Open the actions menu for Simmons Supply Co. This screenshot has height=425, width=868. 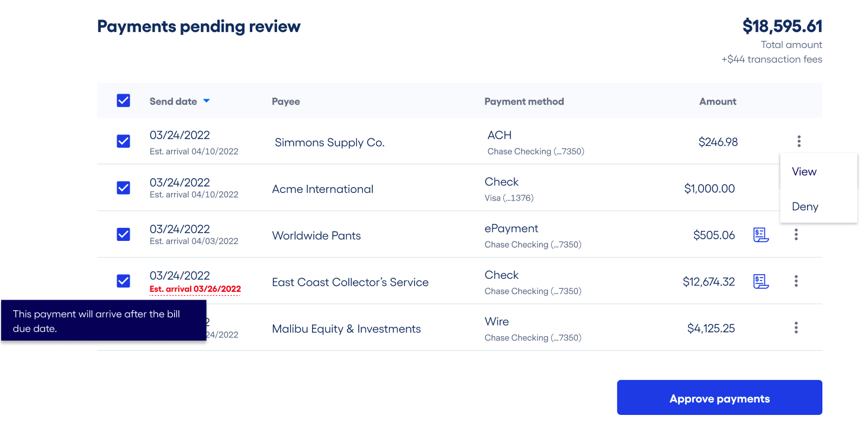tap(799, 141)
